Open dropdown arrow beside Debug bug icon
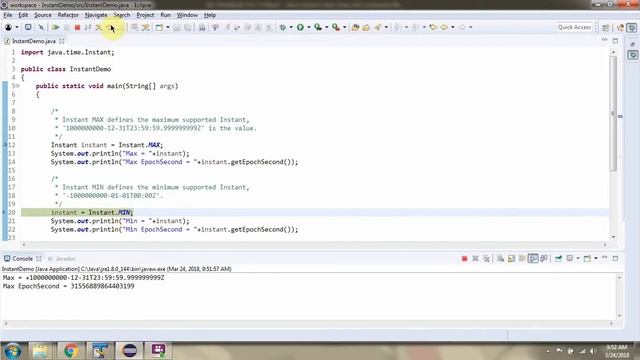The width and height of the screenshot is (640, 360). [x=291, y=27]
